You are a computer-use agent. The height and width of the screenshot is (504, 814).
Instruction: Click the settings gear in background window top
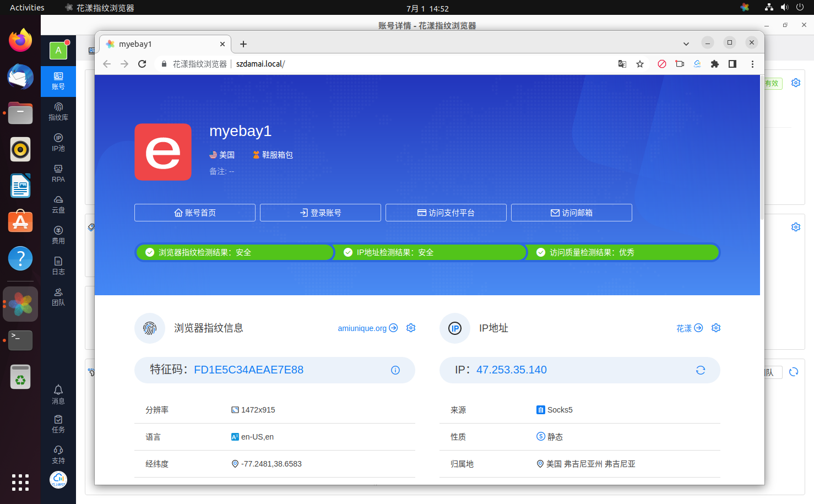(x=796, y=83)
